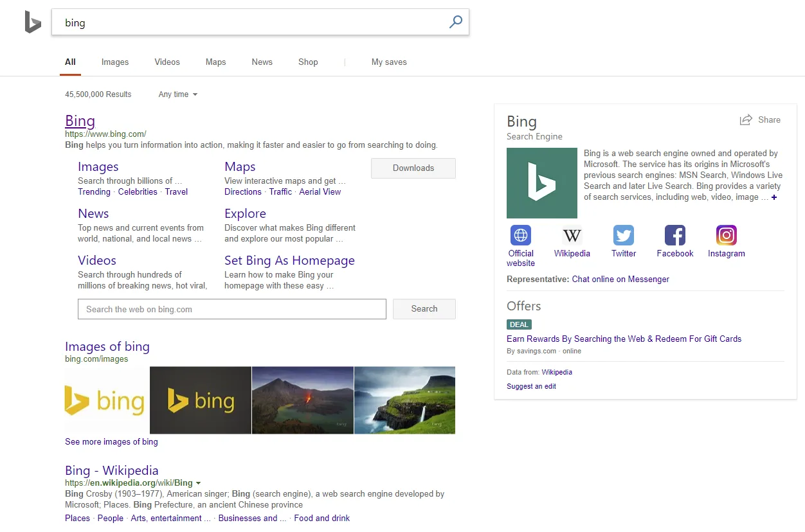The width and height of the screenshot is (805, 532).
Task: Click the Bing logo beside the search box
Action: click(x=33, y=22)
